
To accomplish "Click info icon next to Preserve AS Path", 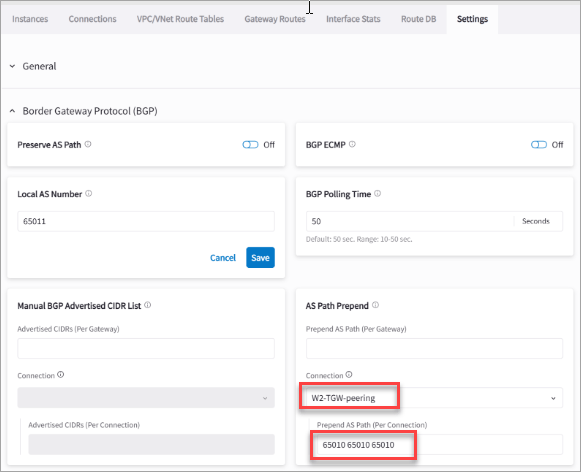I will point(88,144).
